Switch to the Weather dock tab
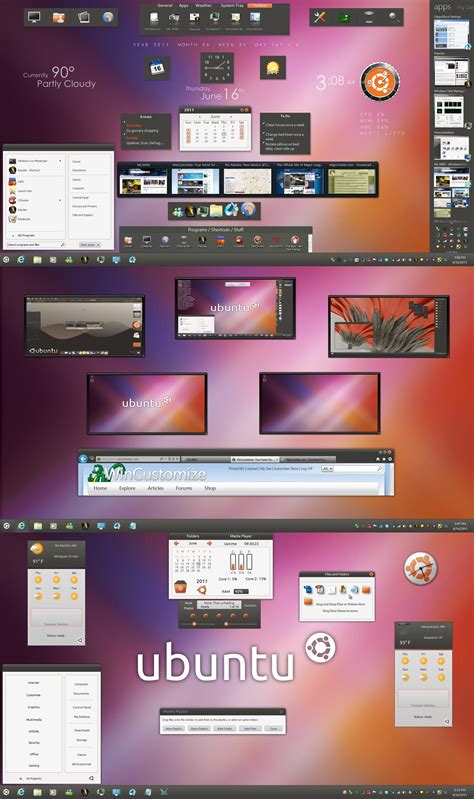This screenshot has width=474, height=799. point(203,5)
